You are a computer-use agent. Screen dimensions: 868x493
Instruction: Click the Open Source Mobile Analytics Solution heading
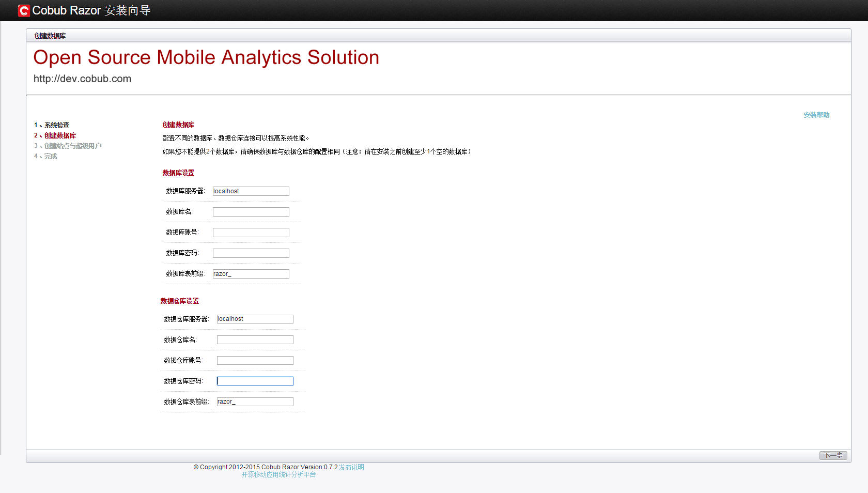pyautogui.click(x=206, y=57)
